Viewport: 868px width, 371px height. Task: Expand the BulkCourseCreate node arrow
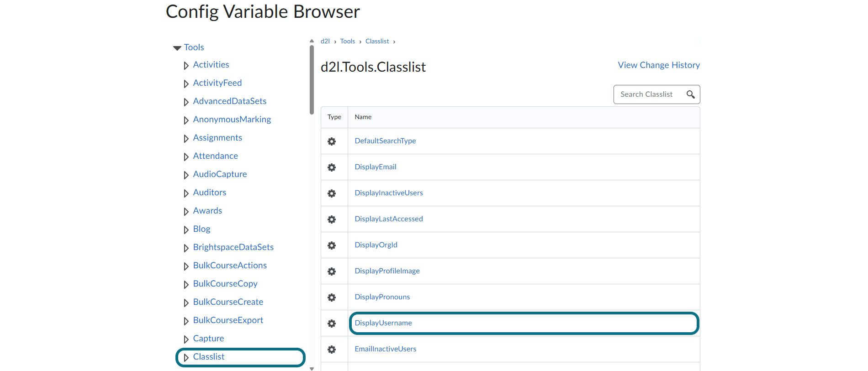click(x=186, y=303)
